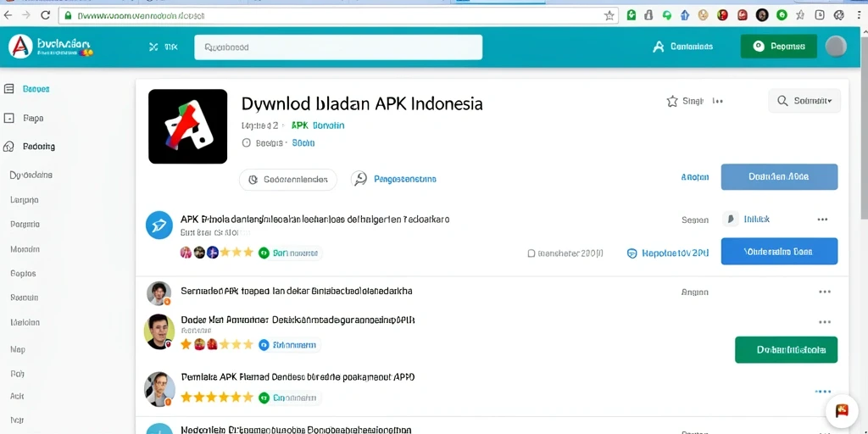Click the green padlock in the address bar
This screenshot has width=868, height=434.
pyautogui.click(x=69, y=16)
